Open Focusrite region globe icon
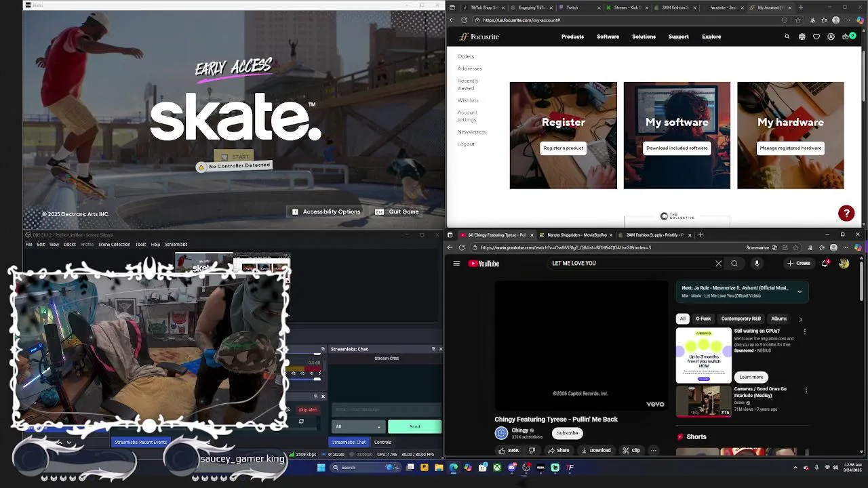This screenshot has width=868, height=488. (x=802, y=37)
